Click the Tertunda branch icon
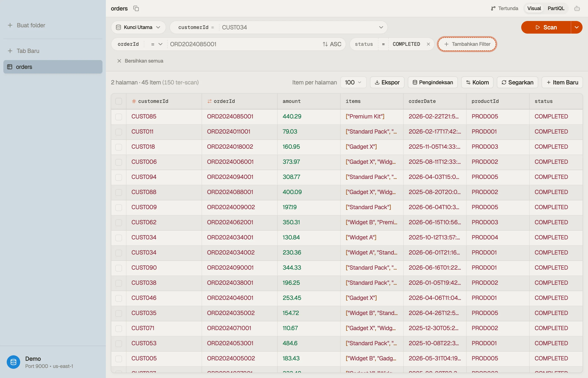 (x=493, y=8)
